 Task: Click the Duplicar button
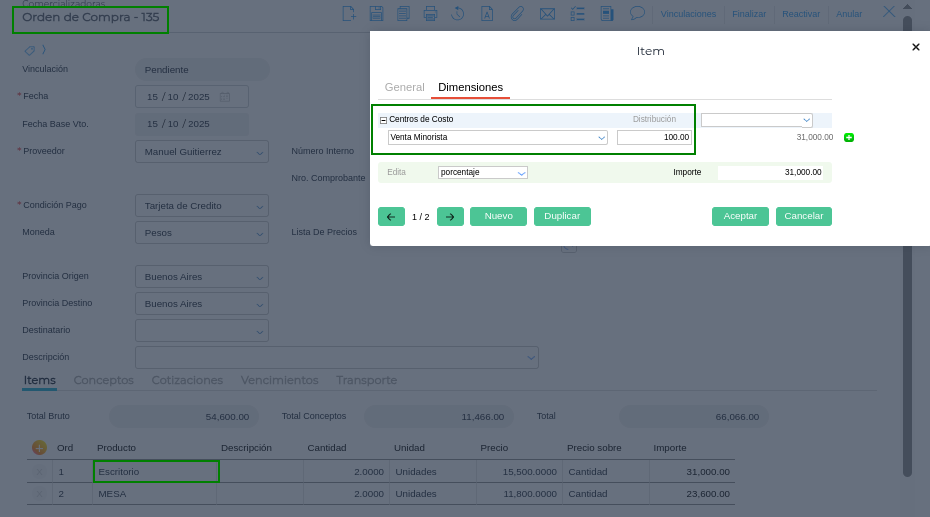[x=562, y=216]
